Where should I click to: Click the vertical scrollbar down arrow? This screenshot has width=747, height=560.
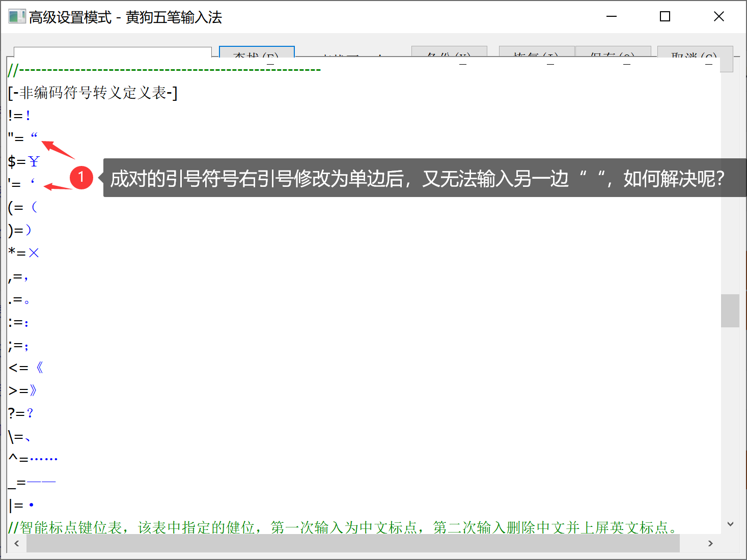coord(730,524)
